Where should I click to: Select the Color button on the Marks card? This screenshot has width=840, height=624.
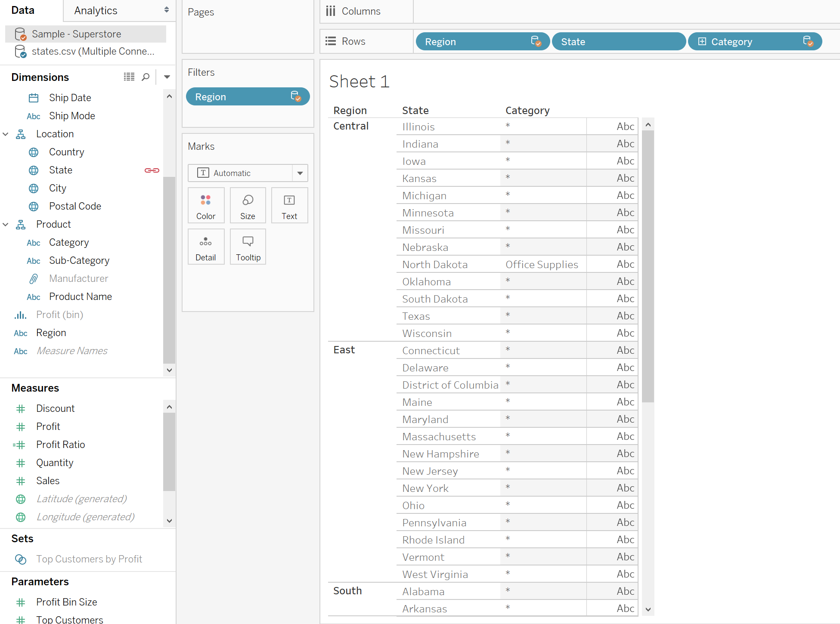click(206, 205)
